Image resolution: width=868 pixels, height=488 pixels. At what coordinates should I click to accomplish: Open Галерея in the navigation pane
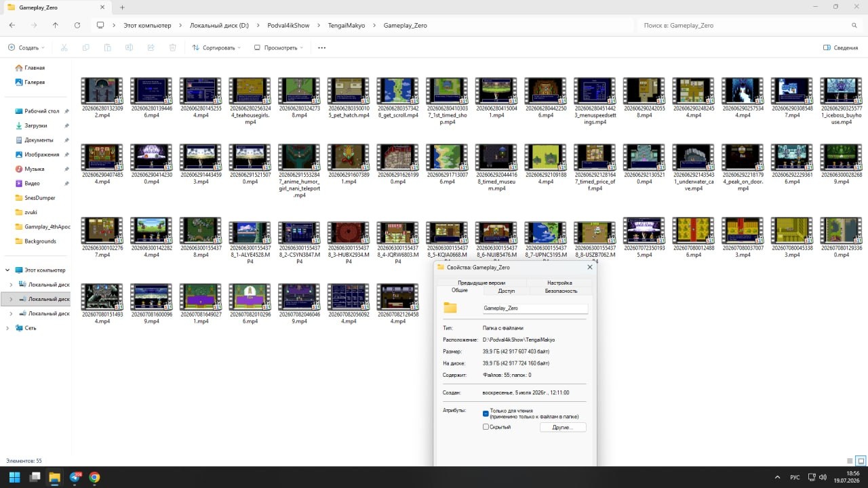click(x=35, y=82)
